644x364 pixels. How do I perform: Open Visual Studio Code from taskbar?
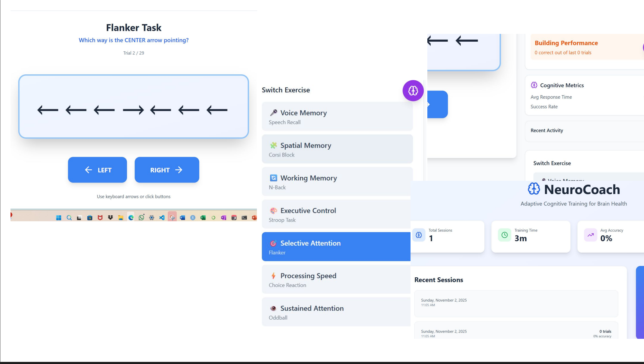pos(162,218)
